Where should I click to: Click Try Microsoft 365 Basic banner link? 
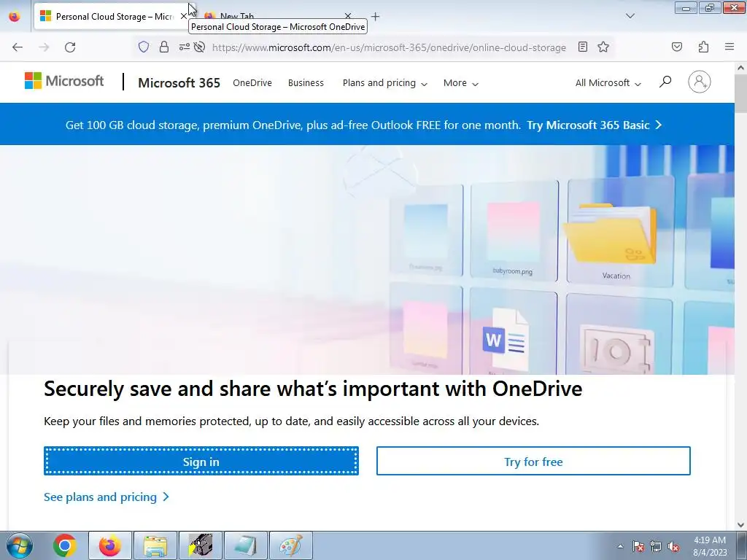click(x=594, y=125)
